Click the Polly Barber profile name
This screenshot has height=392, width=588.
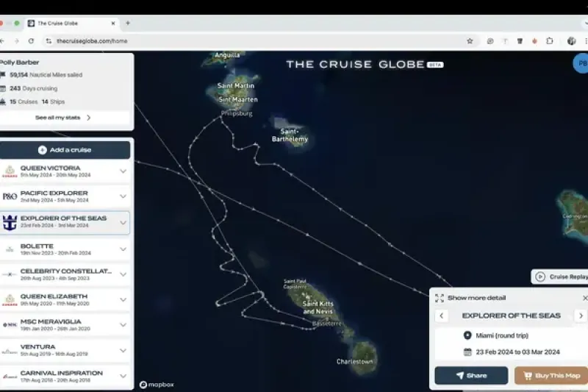pyautogui.click(x=19, y=63)
